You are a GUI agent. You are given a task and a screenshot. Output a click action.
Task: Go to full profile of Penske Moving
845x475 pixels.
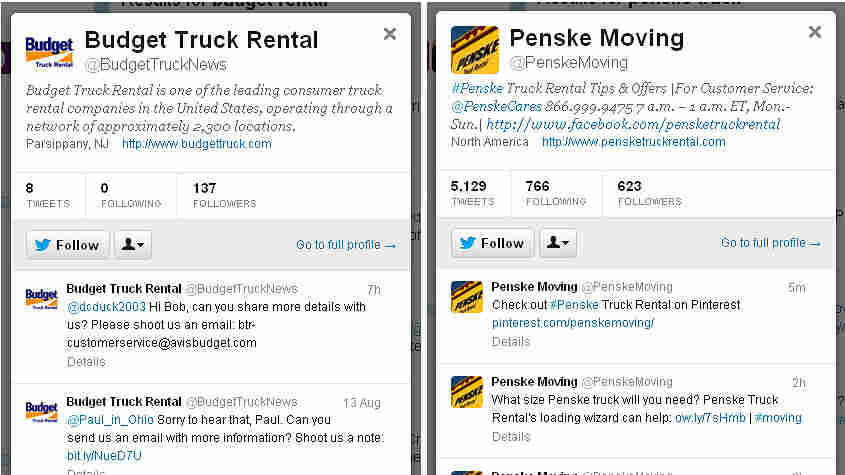pyautogui.click(x=771, y=243)
